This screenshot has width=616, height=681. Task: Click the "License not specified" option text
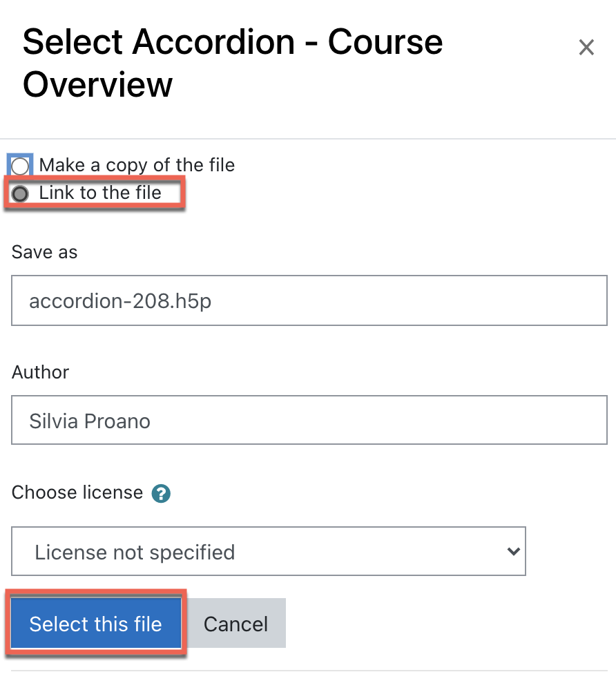click(x=135, y=552)
